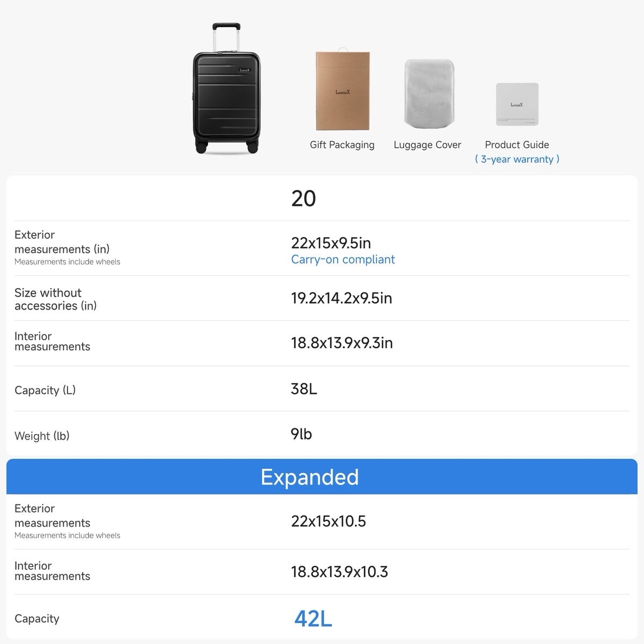Select the 22x15x10.5 expanded exterior value
Viewport: 644px width, 644px height.
pos(328,521)
